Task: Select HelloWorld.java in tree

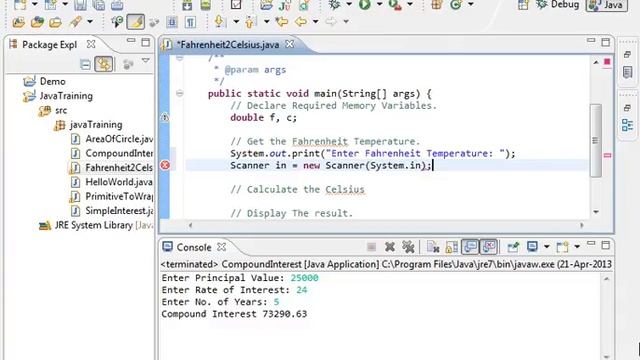Action: [111, 182]
